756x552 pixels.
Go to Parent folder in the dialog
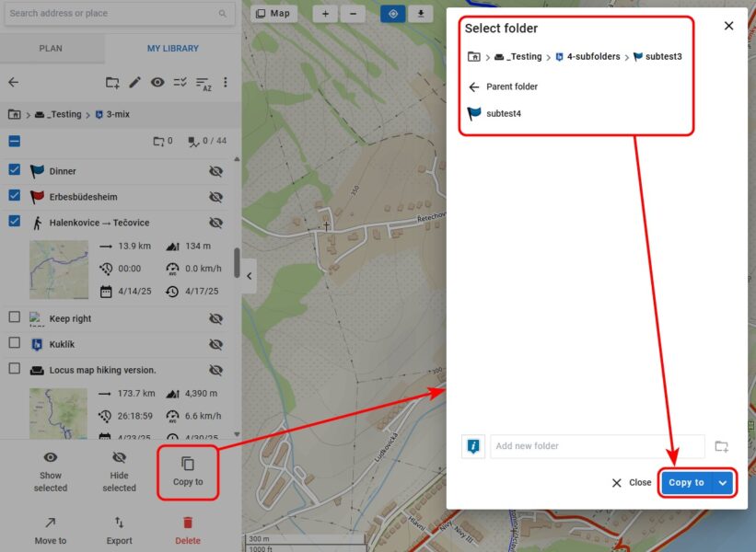[503, 86]
